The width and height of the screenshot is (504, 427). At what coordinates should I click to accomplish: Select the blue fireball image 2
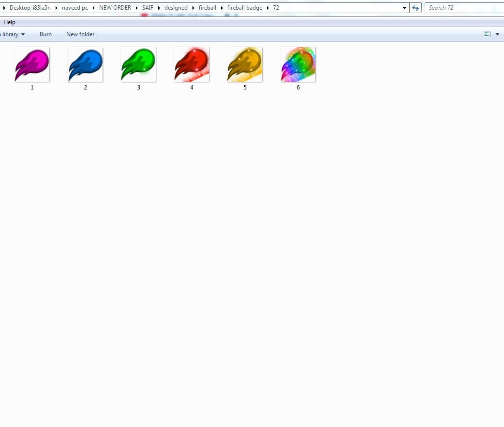(x=85, y=64)
